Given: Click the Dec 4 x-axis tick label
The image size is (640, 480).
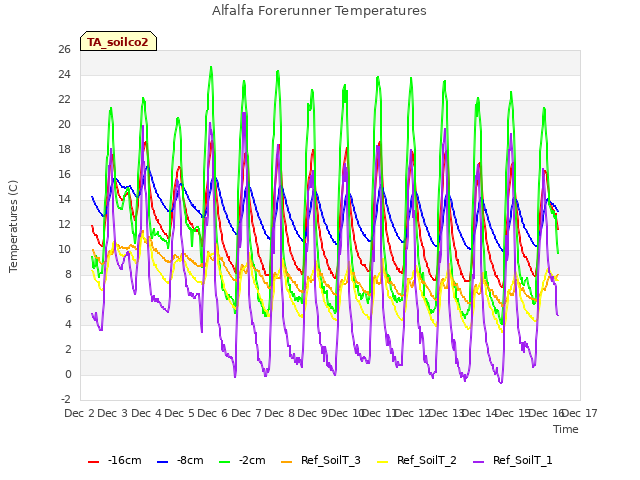Looking at the screenshot, I should pyautogui.click(x=146, y=413).
